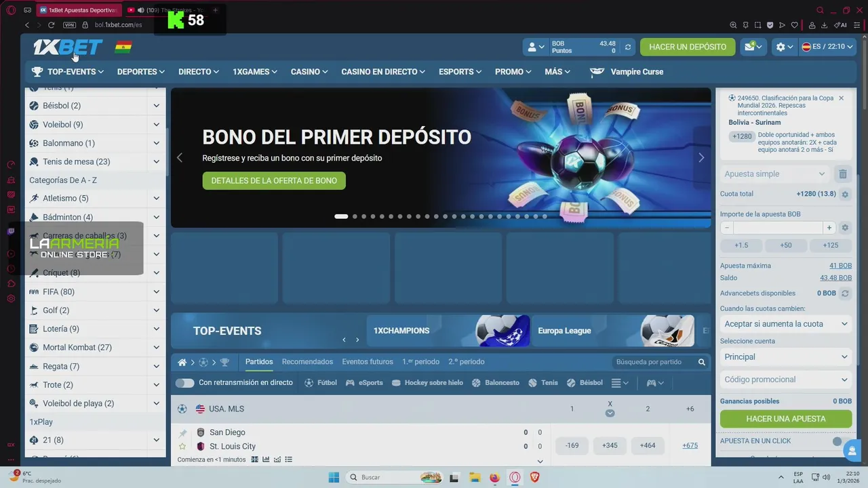Click the 1XBET logo

point(68,47)
